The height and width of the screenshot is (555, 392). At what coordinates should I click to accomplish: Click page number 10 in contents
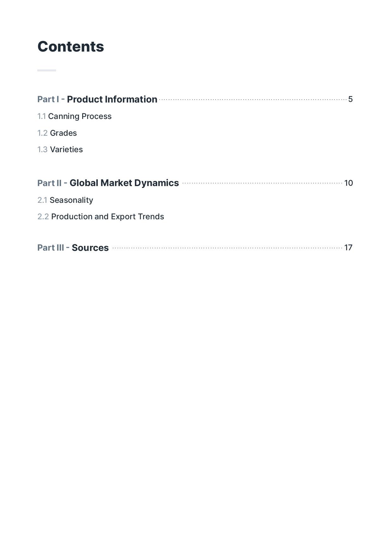click(348, 183)
